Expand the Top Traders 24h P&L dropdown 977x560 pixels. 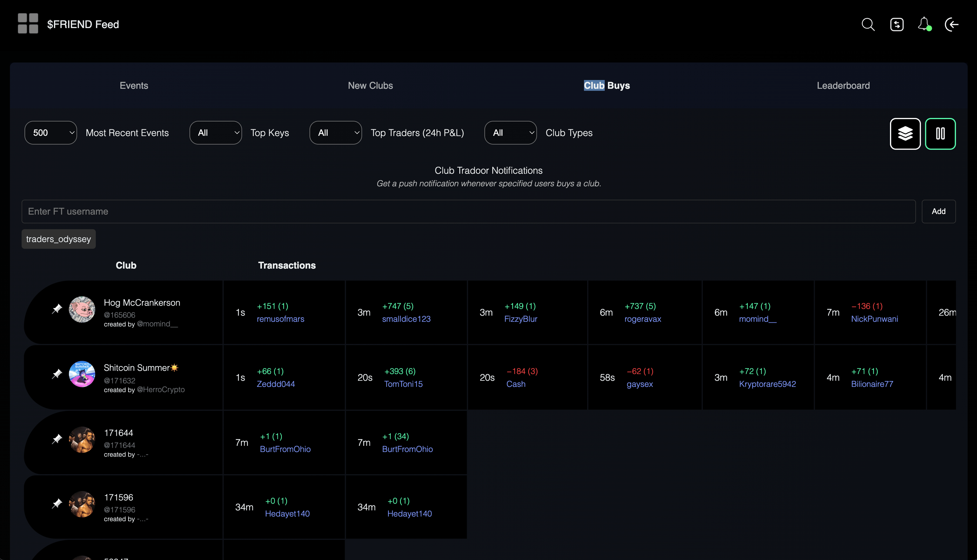coord(336,133)
